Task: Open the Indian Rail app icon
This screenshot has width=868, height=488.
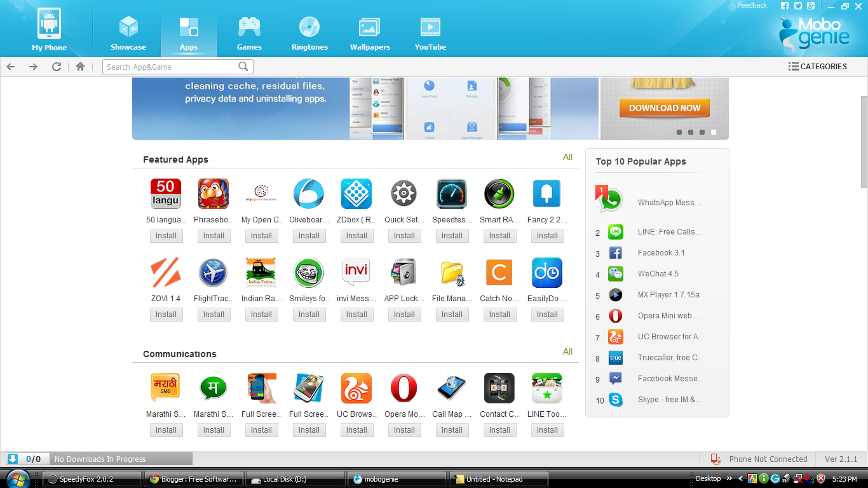Action: pos(261,273)
